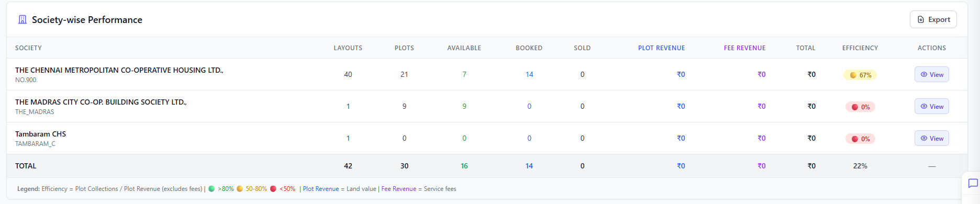Click the Export button
980x204 pixels.
tap(933, 19)
